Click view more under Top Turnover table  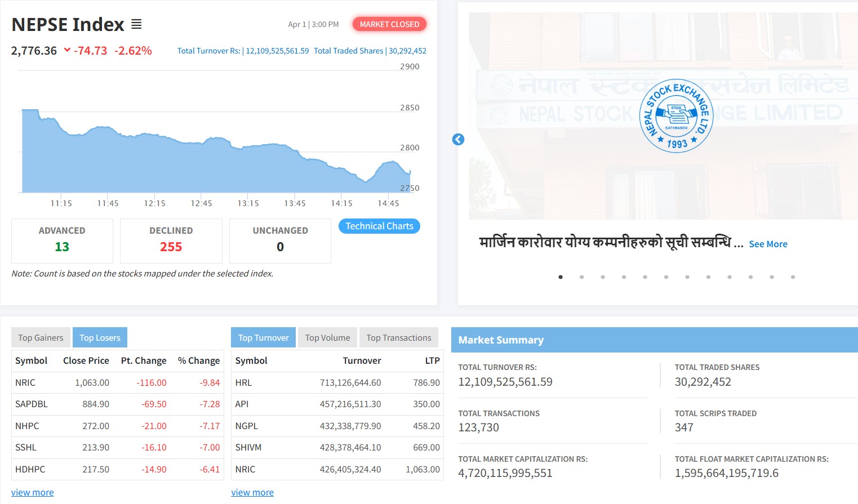tap(252, 493)
